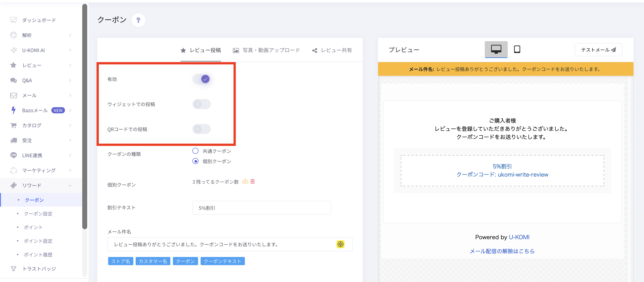The image size is (644, 282).
Task: Open トラストバッジ trophy menu item
Action: click(x=39, y=269)
